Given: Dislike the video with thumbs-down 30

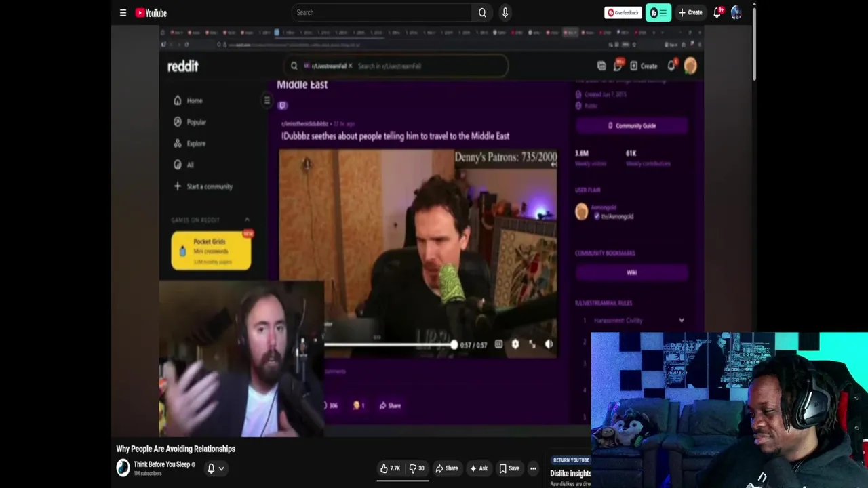Looking at the screenshot, I should 416,468.
